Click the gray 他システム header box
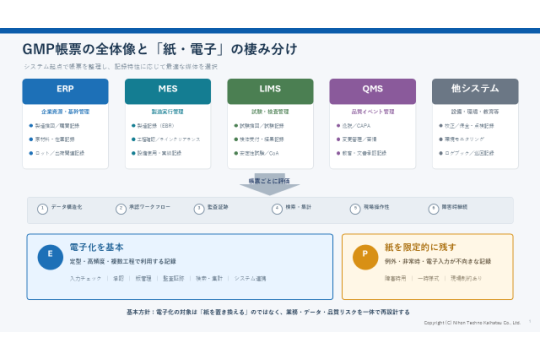This screenshot has width=540, height=360. point(475,91)
